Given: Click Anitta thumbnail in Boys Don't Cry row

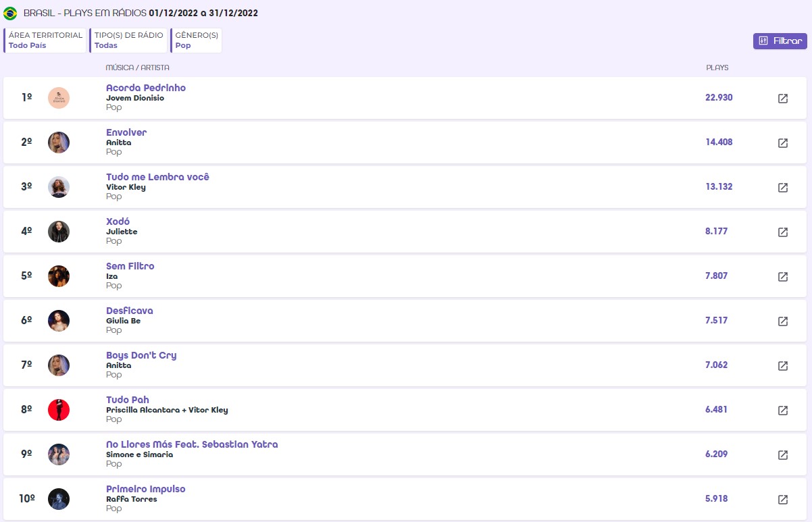Looking at the screenshot, I should coord(59,365).
